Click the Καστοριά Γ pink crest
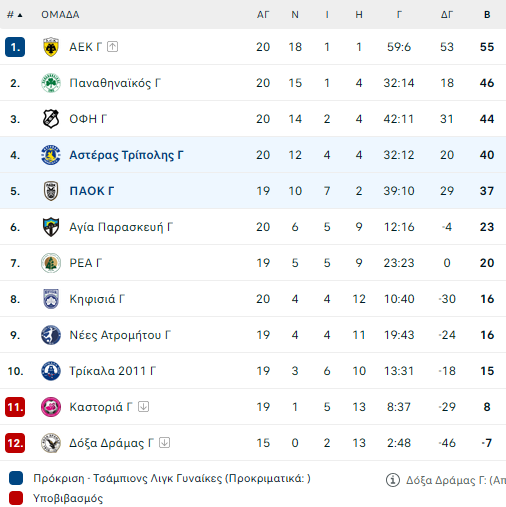Screen dimensions: 506x507 51,407
